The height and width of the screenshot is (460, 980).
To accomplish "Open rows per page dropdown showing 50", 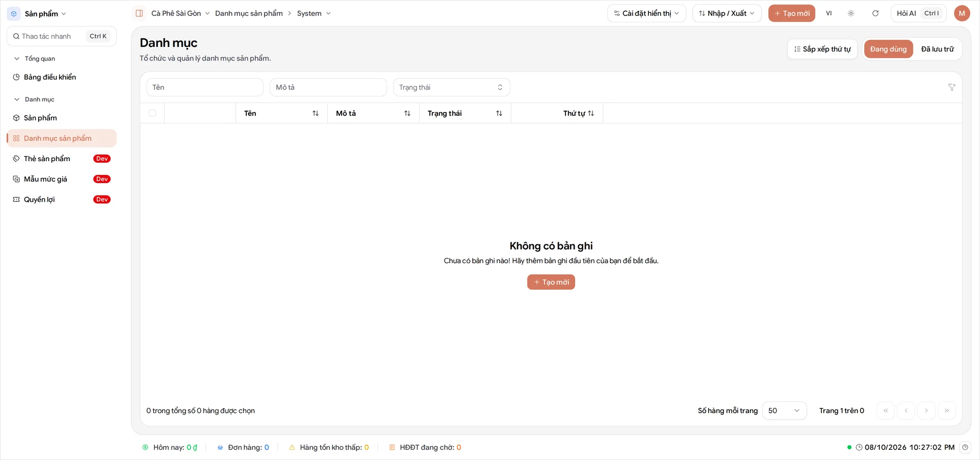I will coord(784,411).
